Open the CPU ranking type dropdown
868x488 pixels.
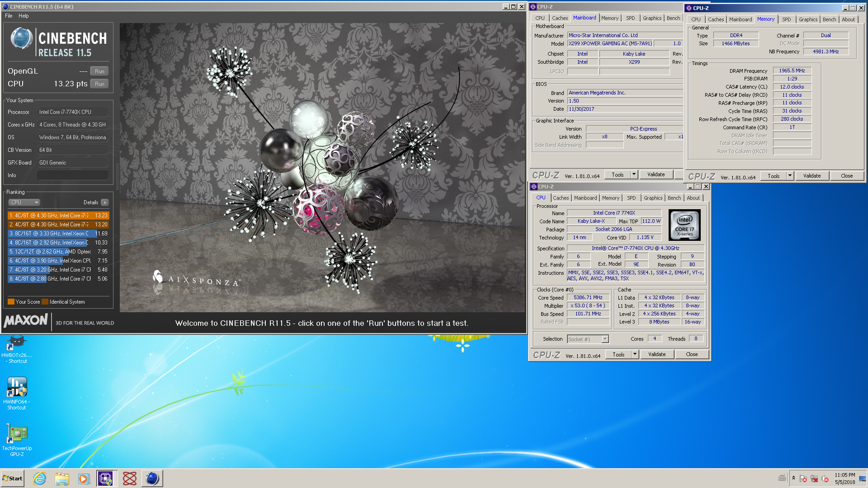pos(24,202)
